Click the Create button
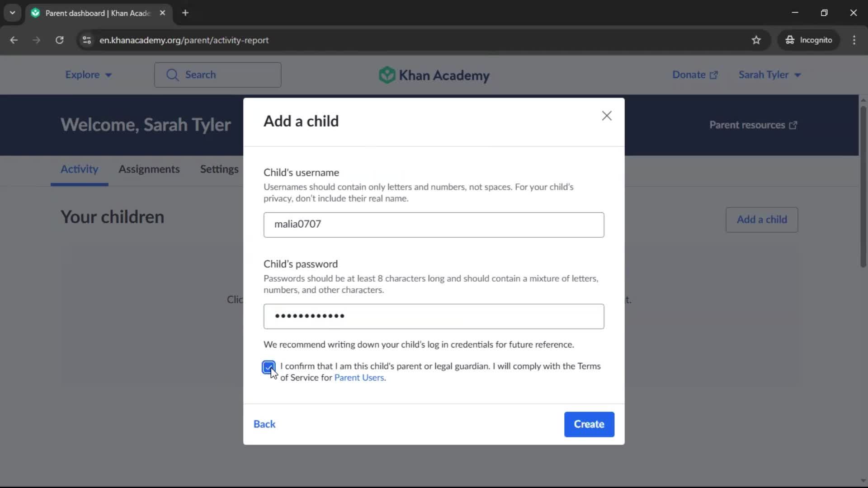Viewport: 868px width, 488px height. click(x=589, y=424)
